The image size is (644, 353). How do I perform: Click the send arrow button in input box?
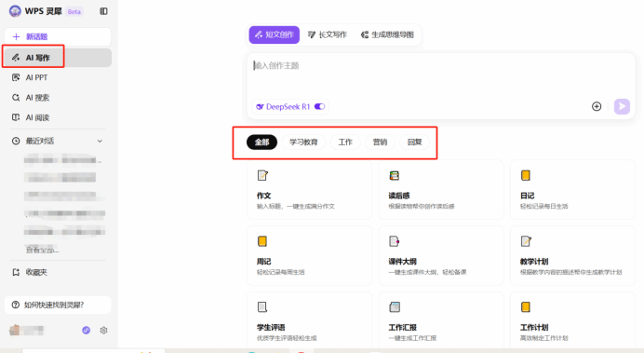[x=622, y=106]
